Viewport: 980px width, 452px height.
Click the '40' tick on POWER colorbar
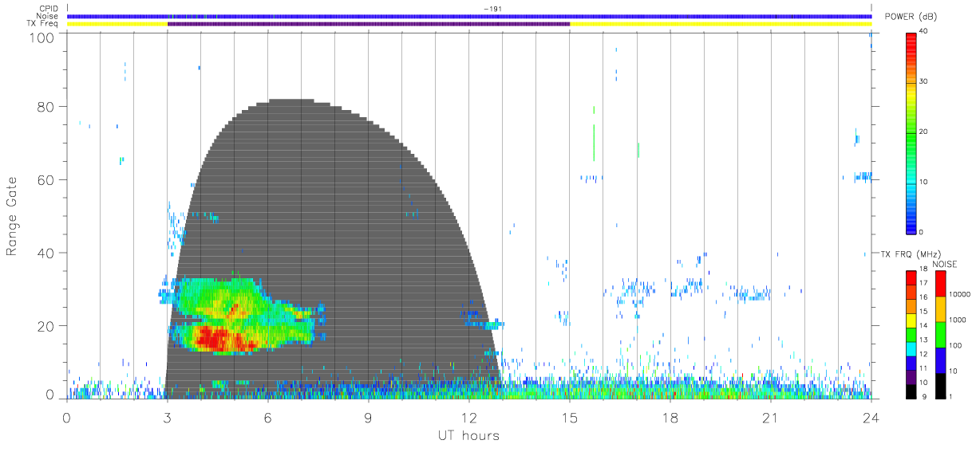click(923, 31)
